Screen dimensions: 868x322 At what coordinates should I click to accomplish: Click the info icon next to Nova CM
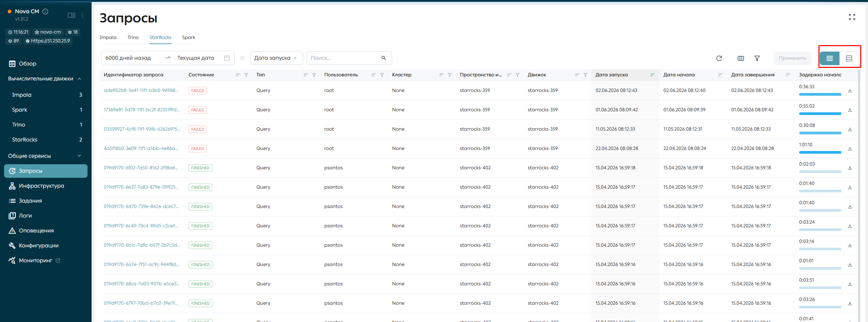tap(45, 11)
